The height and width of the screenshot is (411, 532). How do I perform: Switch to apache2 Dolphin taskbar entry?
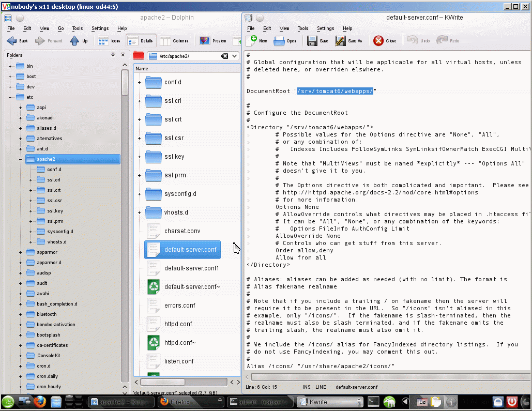(x=121, y=402)
